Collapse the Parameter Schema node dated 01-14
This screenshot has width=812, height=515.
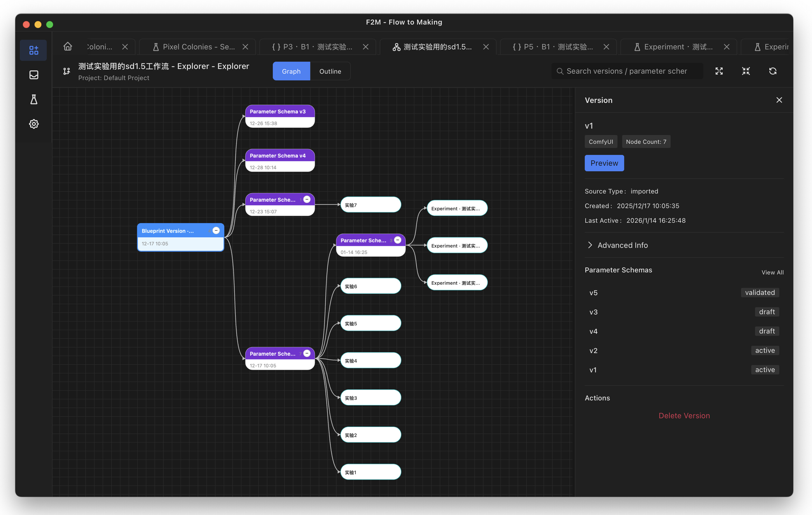pos(398,240)
